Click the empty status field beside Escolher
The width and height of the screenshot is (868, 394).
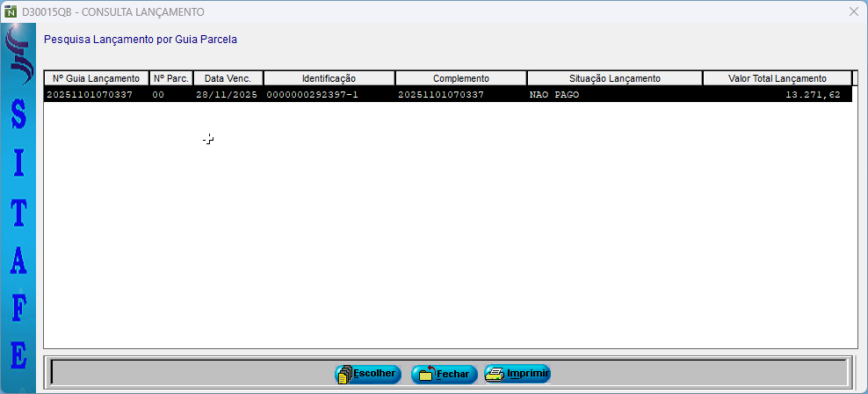point(189,373)
